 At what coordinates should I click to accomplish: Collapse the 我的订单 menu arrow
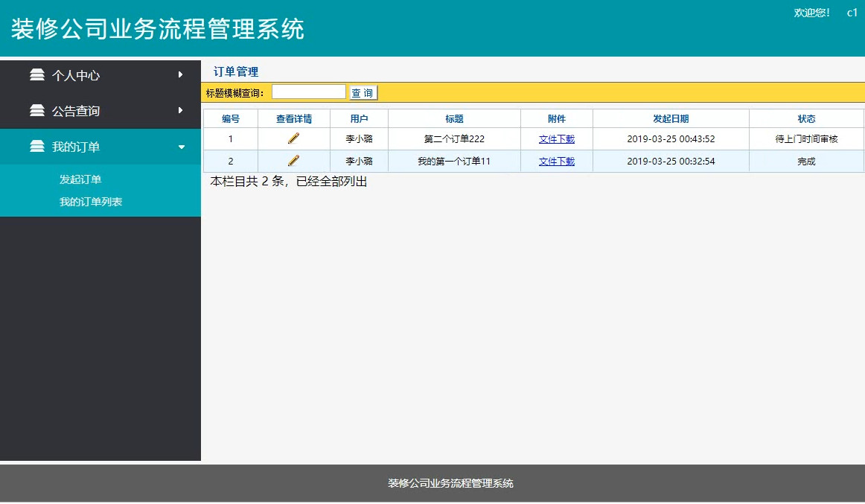tap(182, 147)
